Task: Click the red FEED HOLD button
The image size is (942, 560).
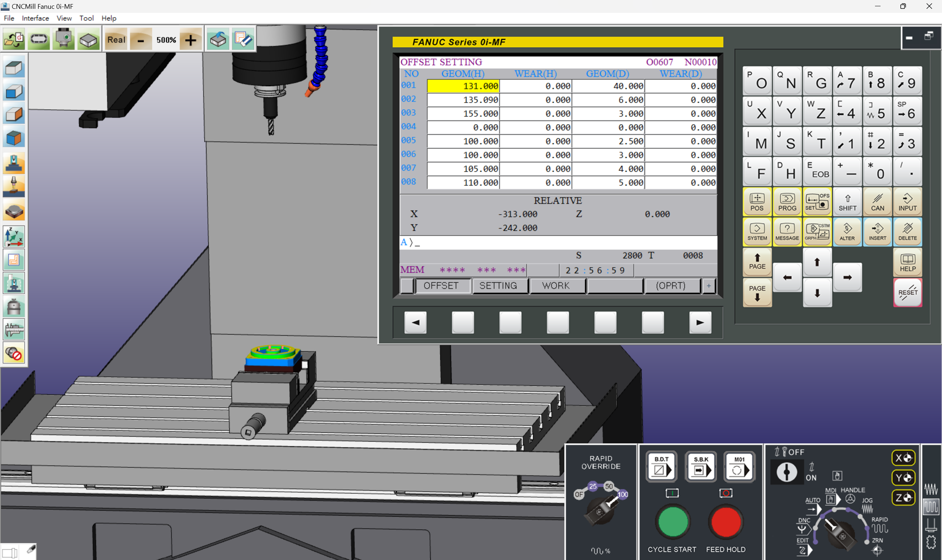Action: point(726,522)
